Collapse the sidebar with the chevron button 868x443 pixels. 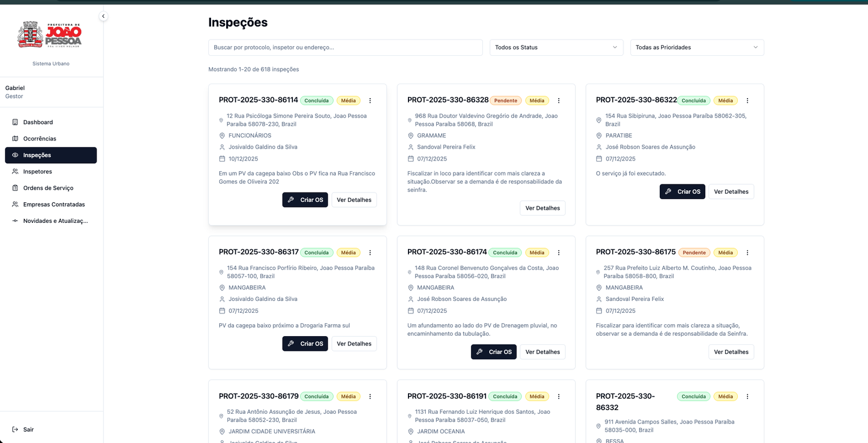point(103,16)
